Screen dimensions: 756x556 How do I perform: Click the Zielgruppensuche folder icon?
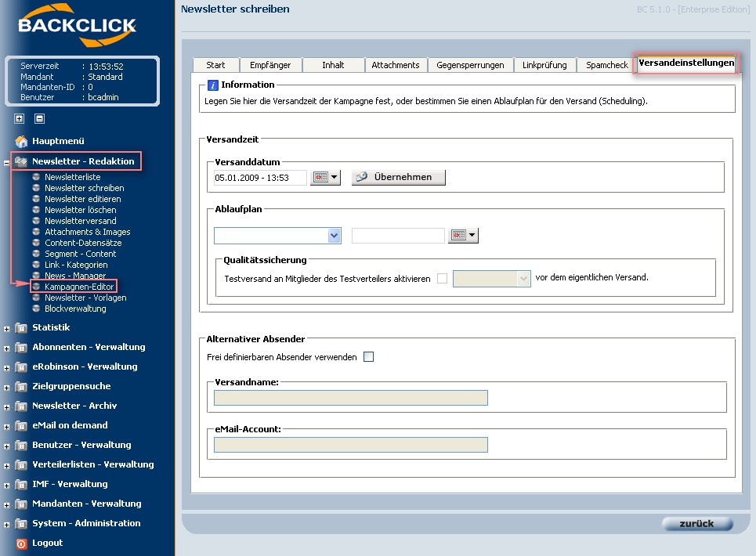point(20,387)
